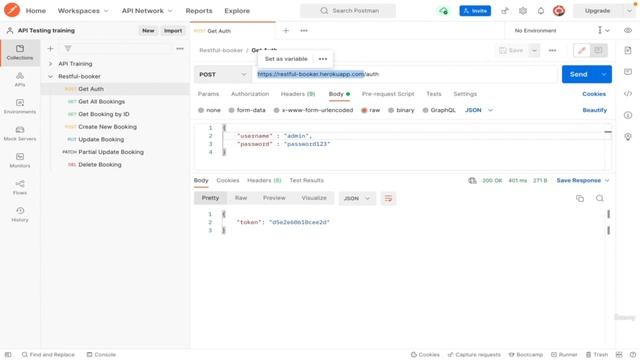Switch to the Tests tab
Screen dimensions: 640x360
pyautogui.click(x=433, y=94)
